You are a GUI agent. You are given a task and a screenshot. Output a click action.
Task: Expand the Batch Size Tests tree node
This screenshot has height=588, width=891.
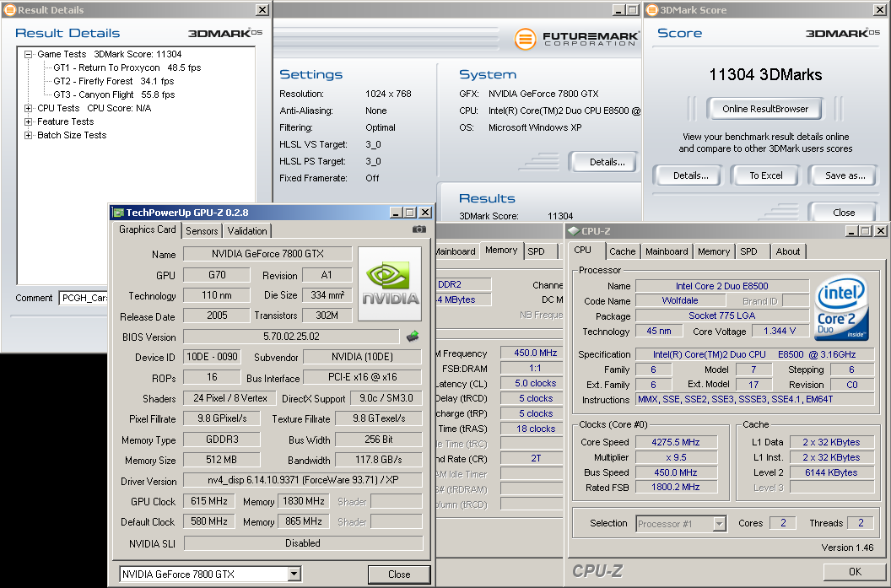(x=28, y=135)
